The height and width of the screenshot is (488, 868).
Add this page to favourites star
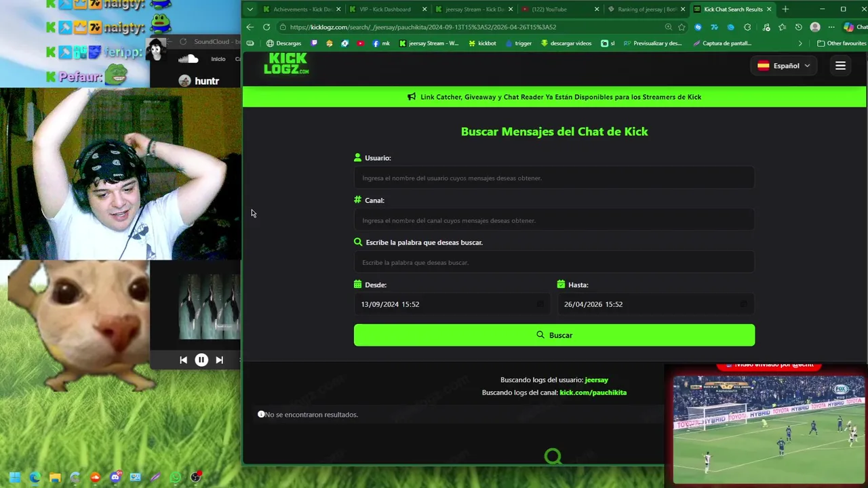click(682, 27)
